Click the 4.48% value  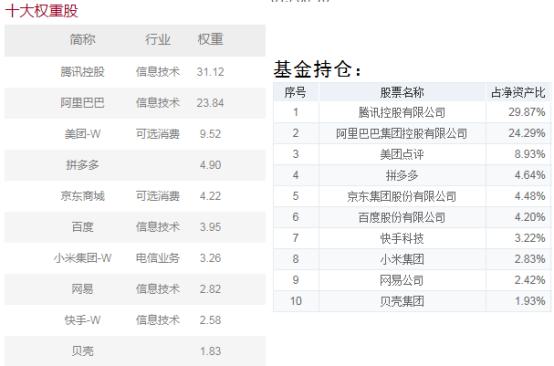click(530, 196)
